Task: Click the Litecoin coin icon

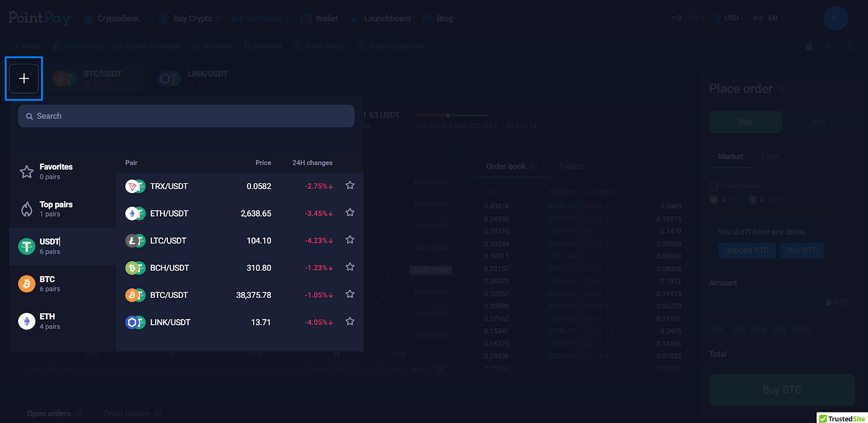Action: pos(131,240)
